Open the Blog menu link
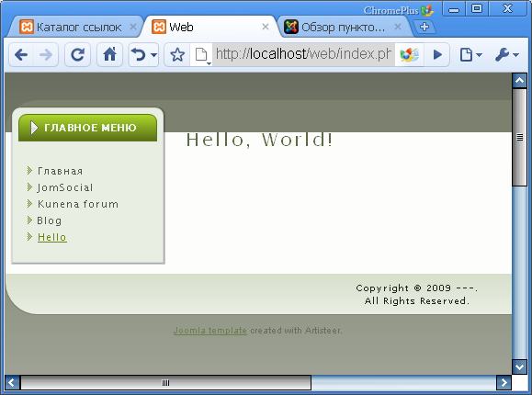The width and height of the screenshot is (532, 395). (x=50, y=220)
